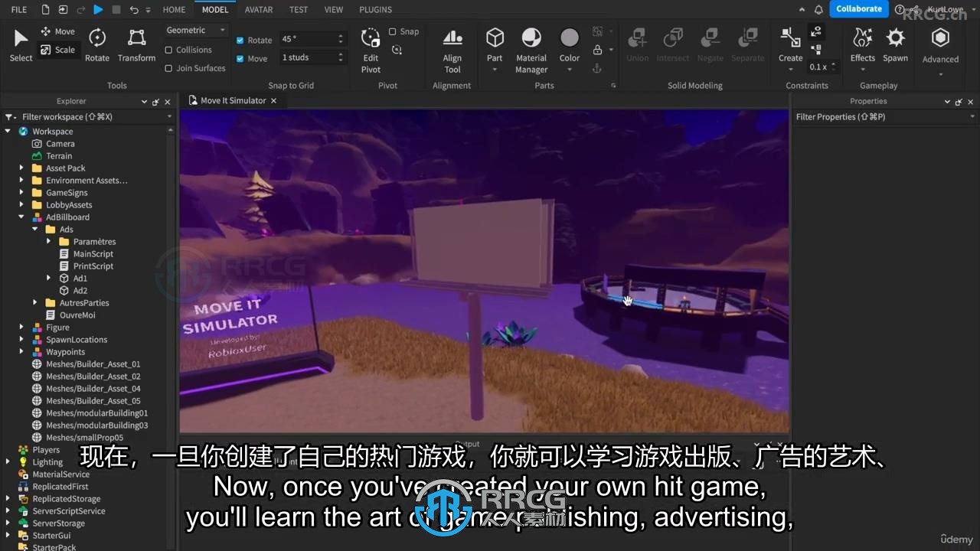Uncheck Rotate snap checkbox
Image resolution: width=980 pixels, height=551 pixels.
240,40
